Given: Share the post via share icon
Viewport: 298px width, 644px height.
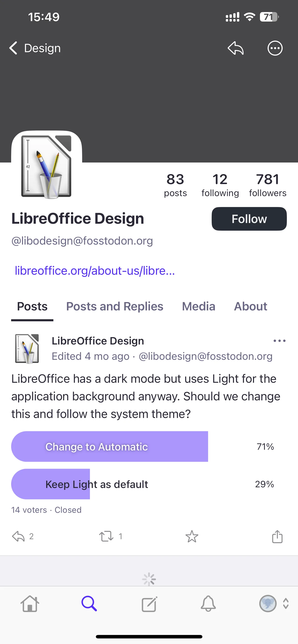Looking at the screenshot, I should tap(277, 536).
